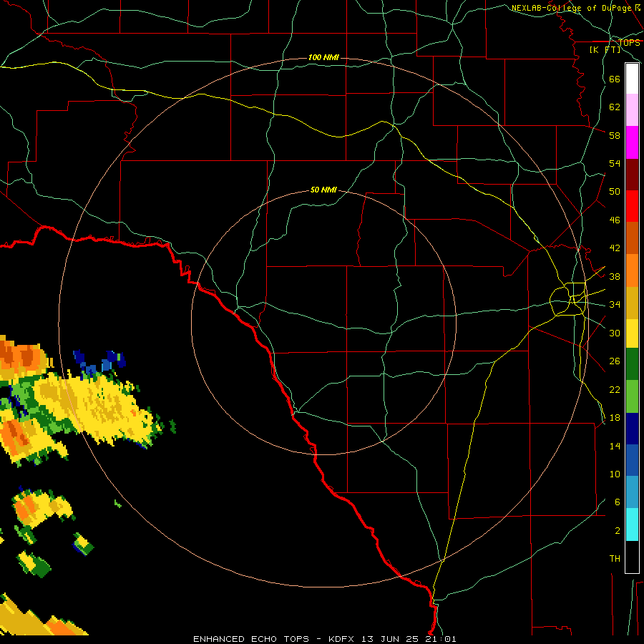Click the legend value "10"
Viewport: 644px width, 644px height.
pos(615,474)
